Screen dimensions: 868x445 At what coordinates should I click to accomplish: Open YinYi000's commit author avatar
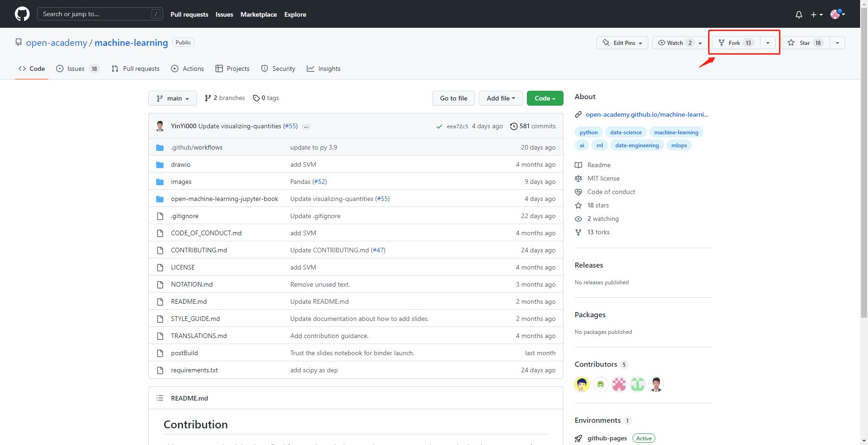coord(160,126)
